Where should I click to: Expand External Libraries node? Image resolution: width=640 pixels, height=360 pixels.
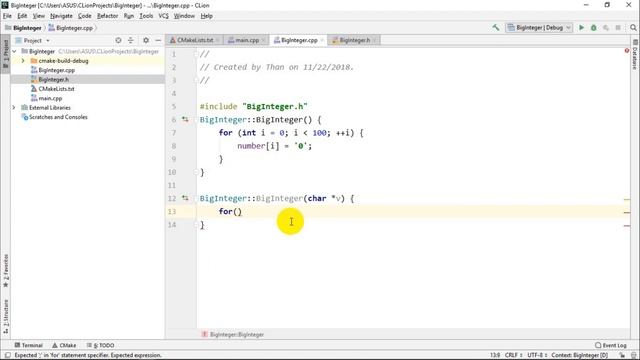click(14, 108)
